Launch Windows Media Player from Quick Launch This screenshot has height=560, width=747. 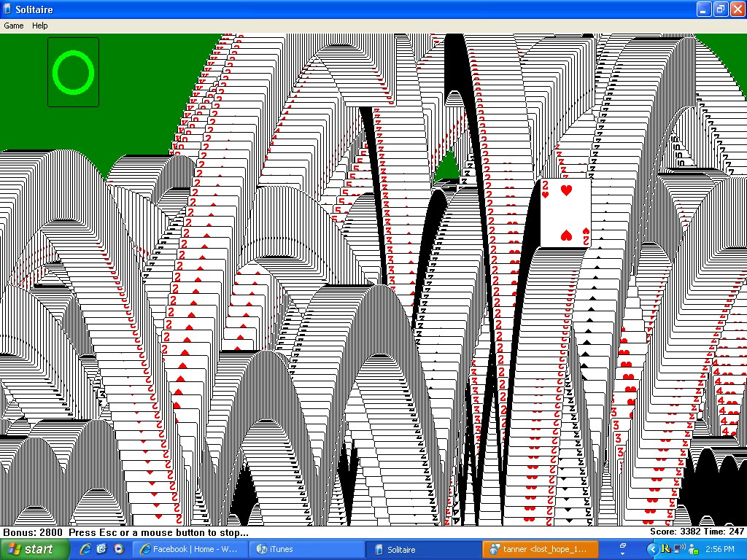pos(118,549)
